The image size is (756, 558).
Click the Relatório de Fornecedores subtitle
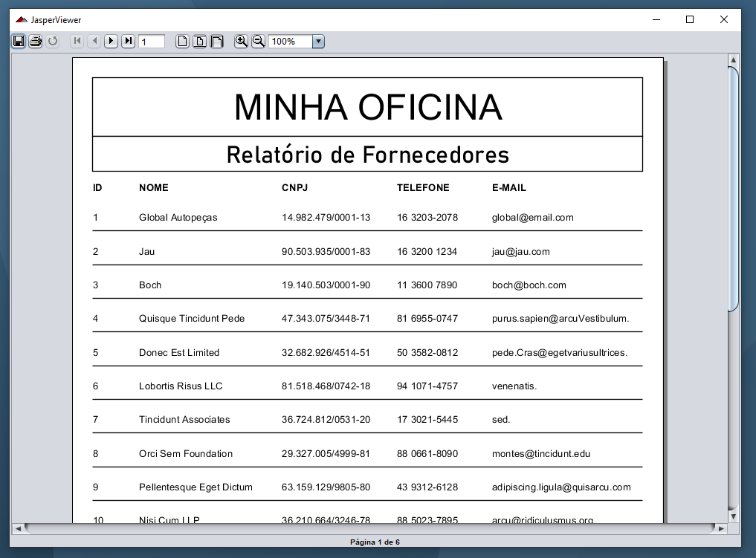click(368, 155)
